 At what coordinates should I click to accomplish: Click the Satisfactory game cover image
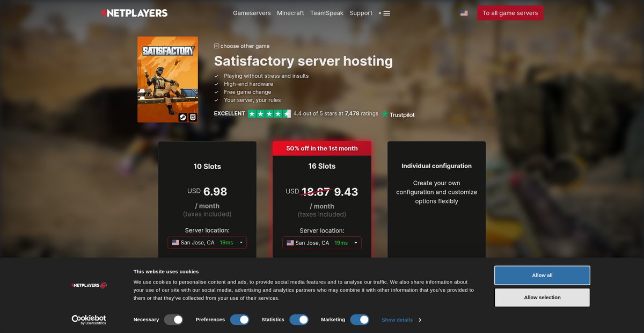[167, 79]
